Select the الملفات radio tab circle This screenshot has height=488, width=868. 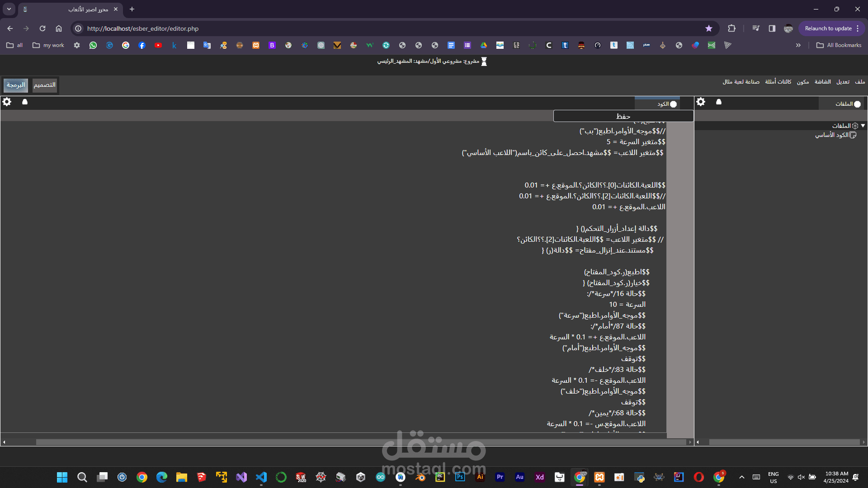point(858,104)
